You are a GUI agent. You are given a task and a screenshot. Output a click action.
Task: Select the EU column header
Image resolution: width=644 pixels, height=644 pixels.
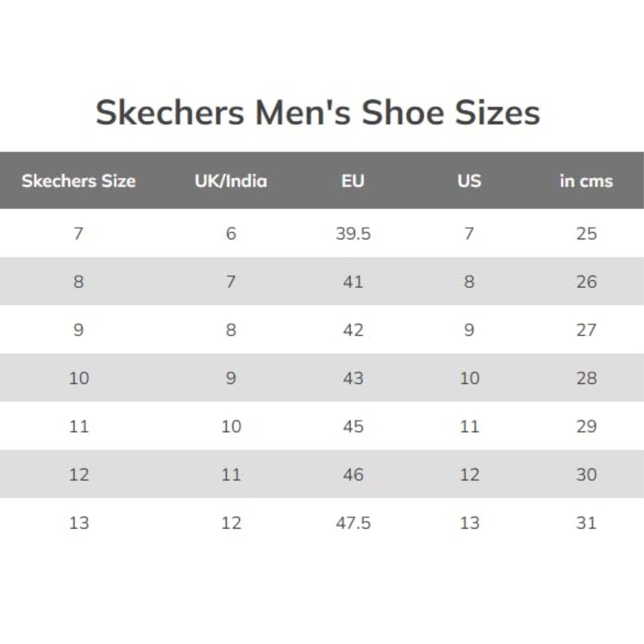click(353, 181)
